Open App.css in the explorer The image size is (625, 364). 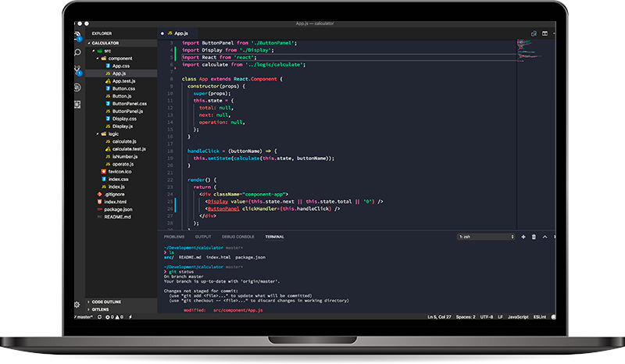coord(121,66)
